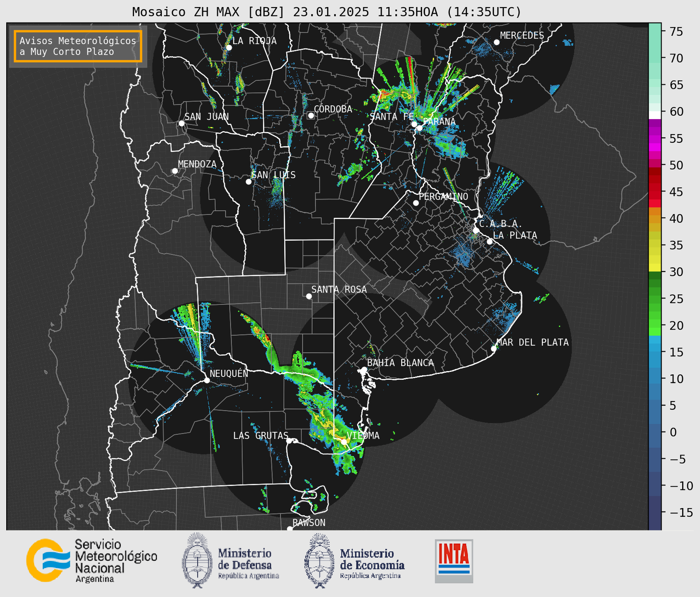This screenshot has width=700, height=597.
Task: Click the 25 tick label on colorbar
Action: [676, 299]
